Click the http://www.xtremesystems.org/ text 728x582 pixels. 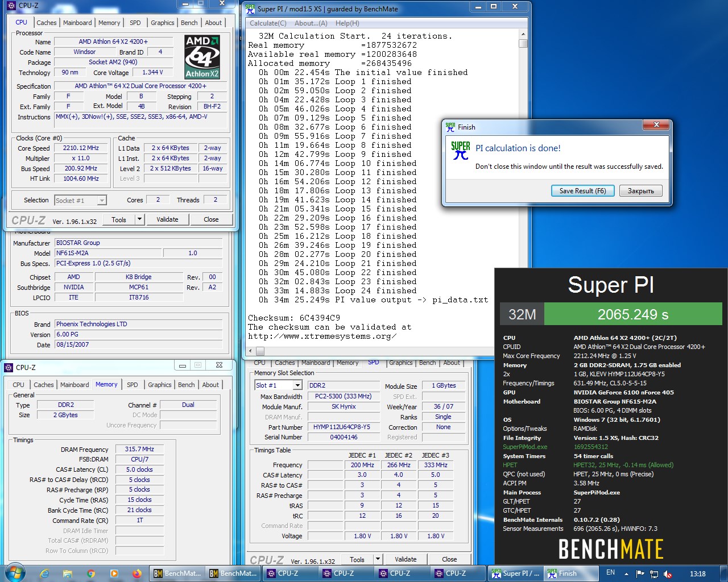[322, 336]
